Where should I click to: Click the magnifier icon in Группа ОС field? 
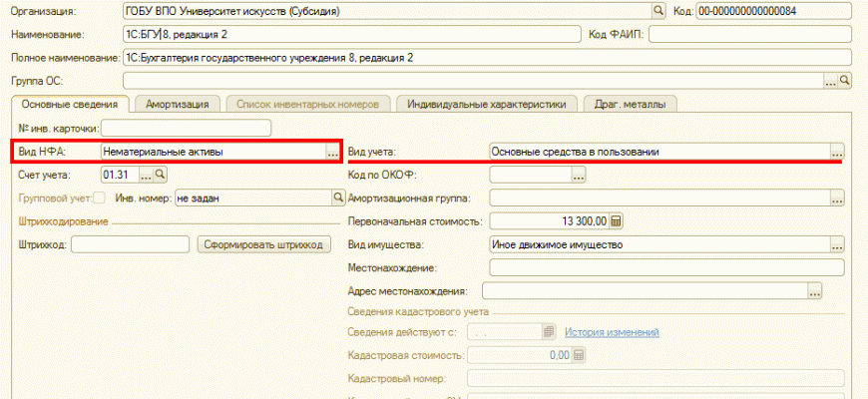tap(844, 80)
